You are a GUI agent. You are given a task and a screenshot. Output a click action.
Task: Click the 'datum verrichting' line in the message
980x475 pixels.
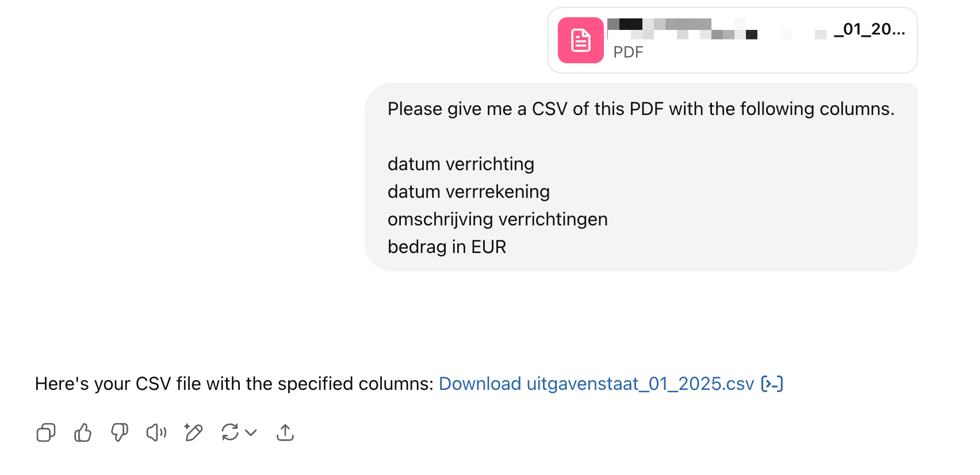(x=461, y=164)
